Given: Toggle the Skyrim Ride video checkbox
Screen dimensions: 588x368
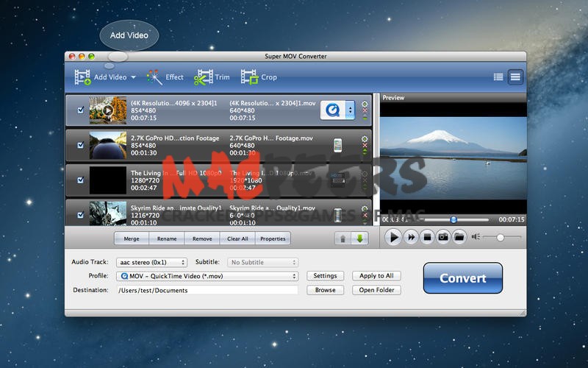Looking at the screenshot, I should [81, 215].
